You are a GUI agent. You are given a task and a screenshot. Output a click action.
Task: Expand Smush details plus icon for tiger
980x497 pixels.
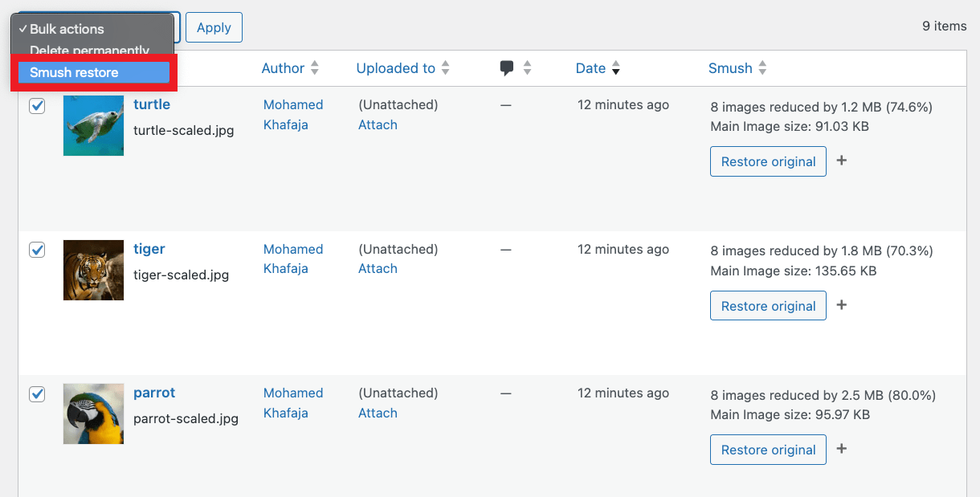click(x=842, y=305)
